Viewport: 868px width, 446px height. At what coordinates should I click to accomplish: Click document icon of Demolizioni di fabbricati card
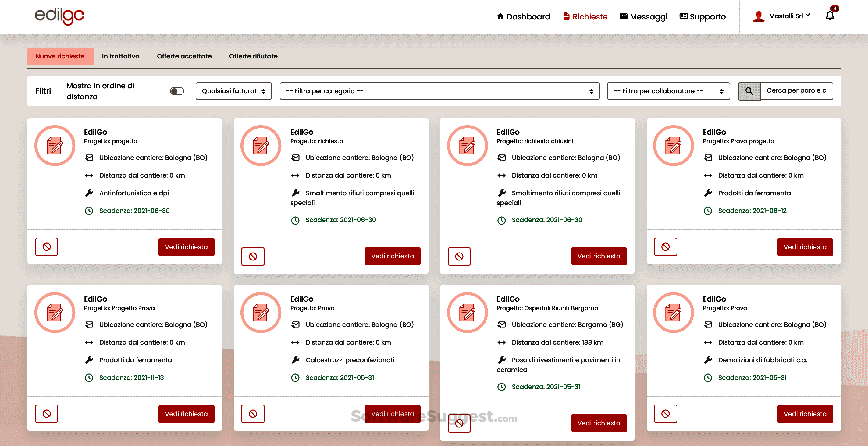(x=673, y=313)
